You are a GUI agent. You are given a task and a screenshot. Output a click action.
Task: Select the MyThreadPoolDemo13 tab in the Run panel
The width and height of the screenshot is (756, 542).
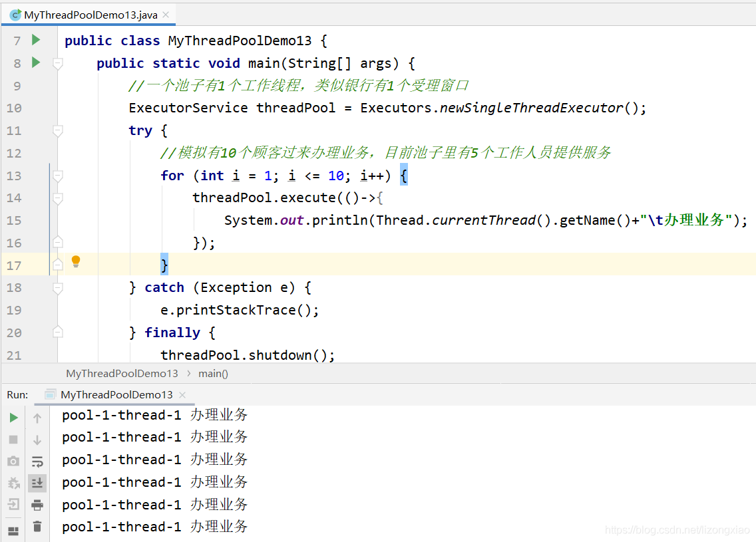(x=116, y=395)
